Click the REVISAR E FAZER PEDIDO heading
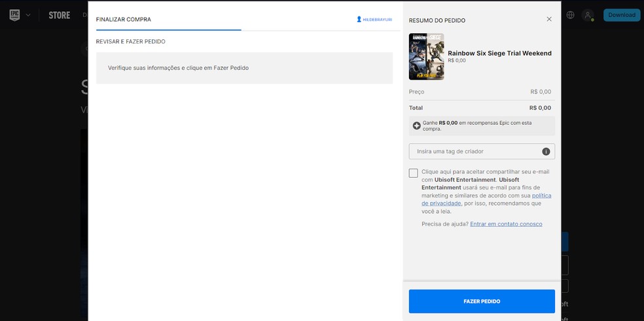This screenshot has width=644, height=321. click(x=131, y=42)
